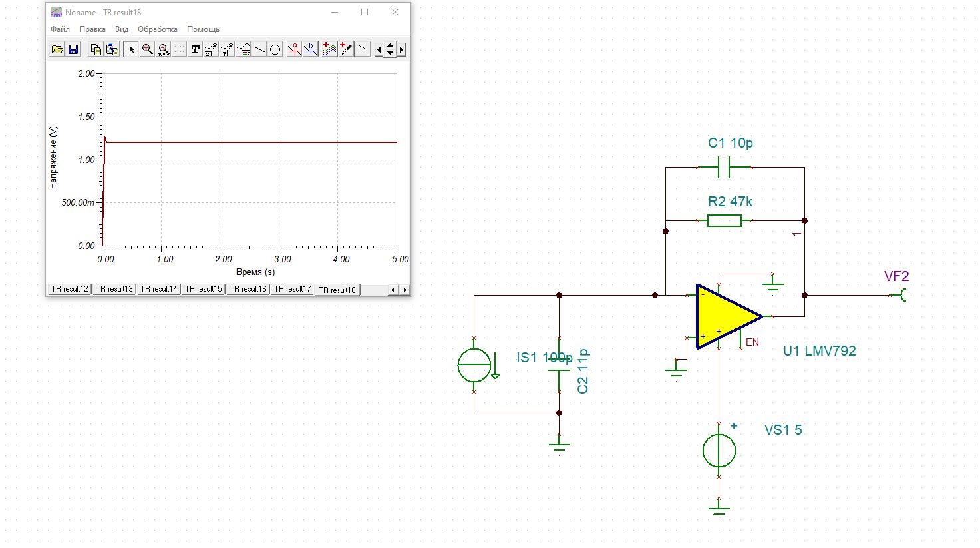This screenshot has width=980, height=548.
Task: Click the C1 10p label
Action: click(731, 143)
